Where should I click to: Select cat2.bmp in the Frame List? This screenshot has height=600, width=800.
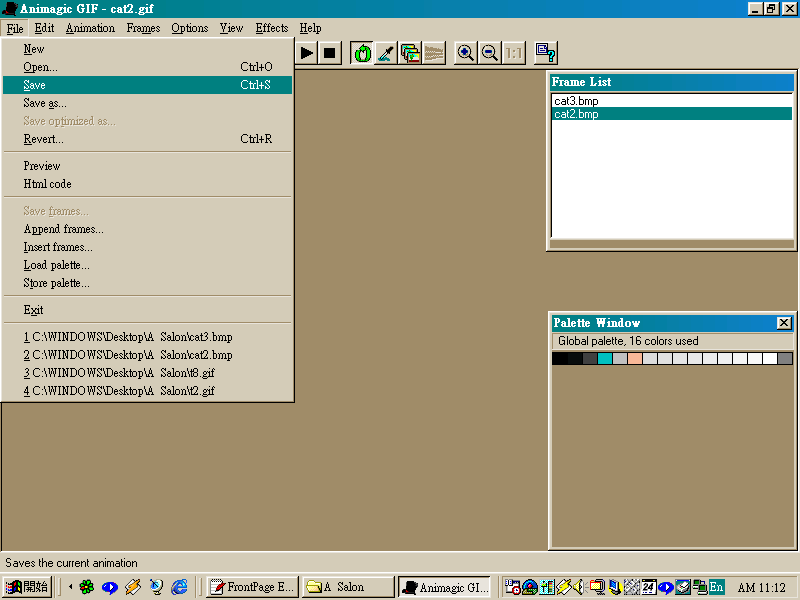pyautogui.click(x=672, y=114)
